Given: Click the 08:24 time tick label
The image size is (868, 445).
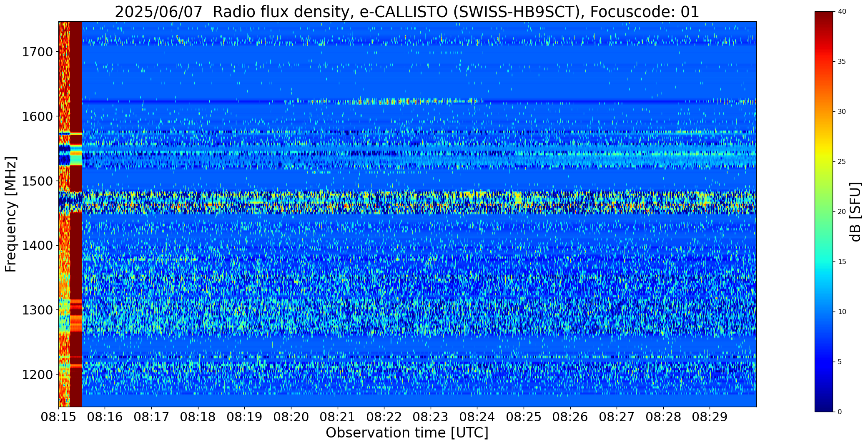Looking at the screenshot, I should coord(477,417).
